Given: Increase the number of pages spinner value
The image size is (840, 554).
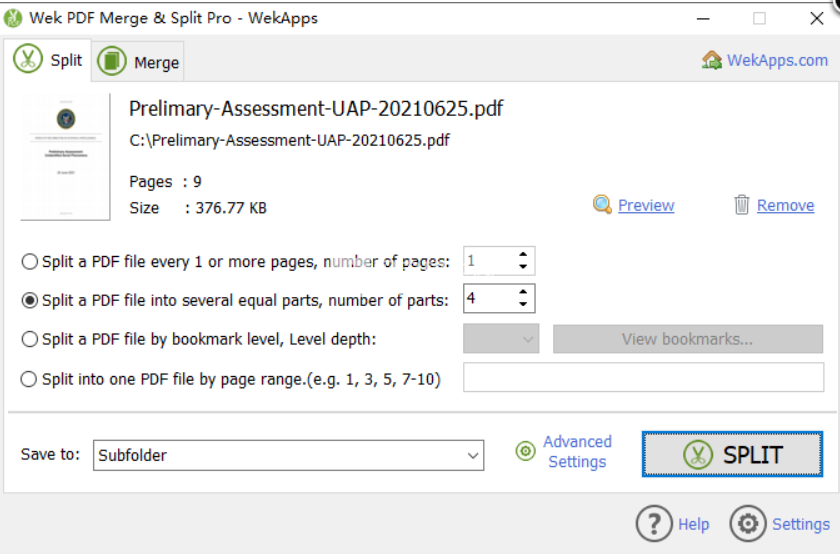Looking at the screenshot, I should (x=523, y=255).
